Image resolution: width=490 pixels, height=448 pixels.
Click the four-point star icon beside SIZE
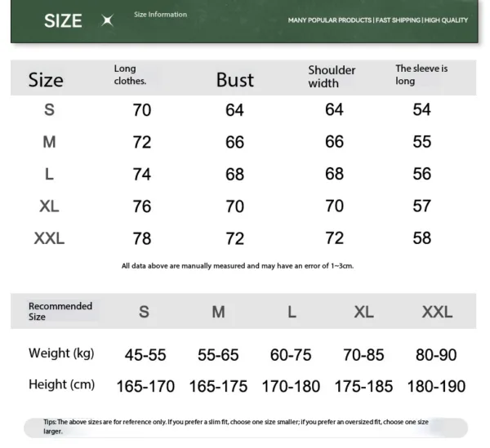pos(107,21)
